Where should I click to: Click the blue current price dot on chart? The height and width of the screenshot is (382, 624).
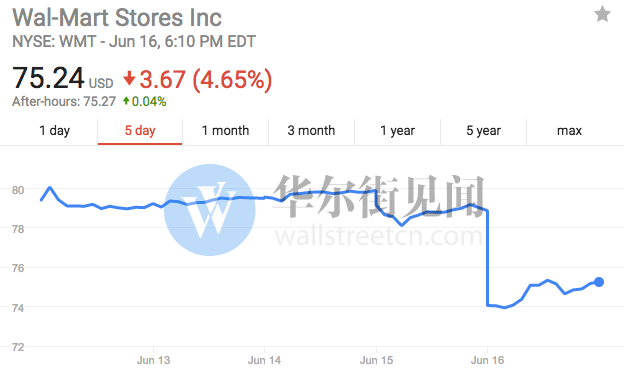[x=599, y=282]
